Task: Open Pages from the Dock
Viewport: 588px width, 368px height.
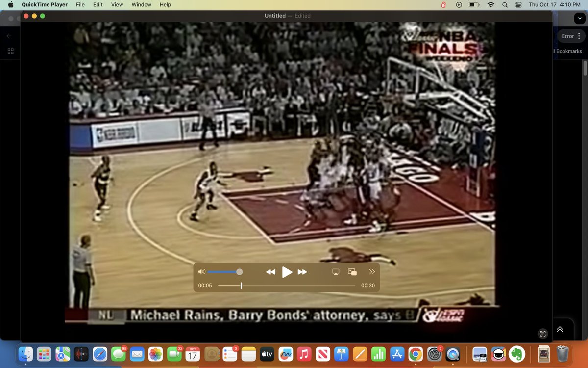Action: click(360, 353)
